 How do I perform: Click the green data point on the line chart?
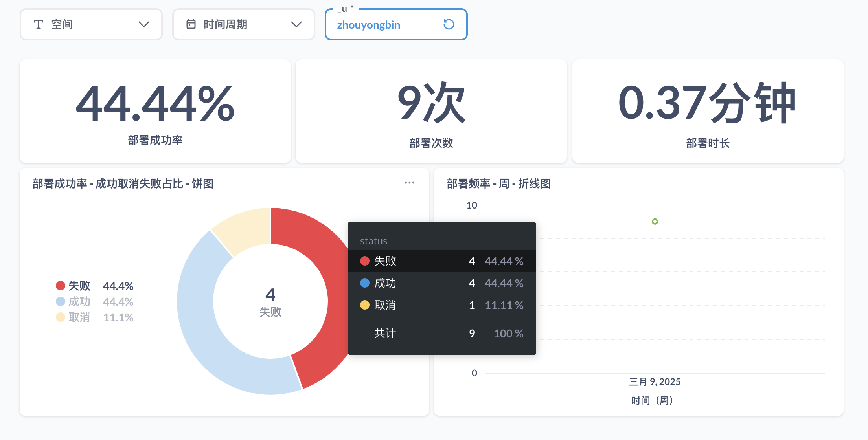tap(654, 222)
